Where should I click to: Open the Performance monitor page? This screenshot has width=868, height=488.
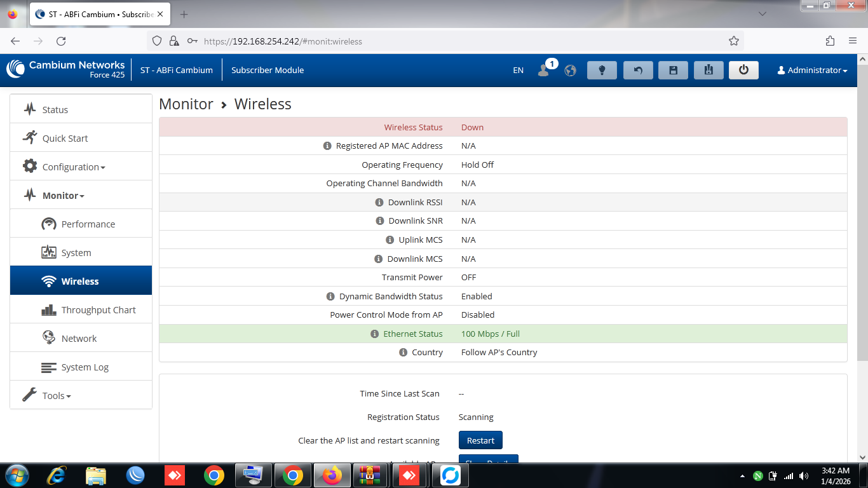pyautogui.click(x=88, y=224)
